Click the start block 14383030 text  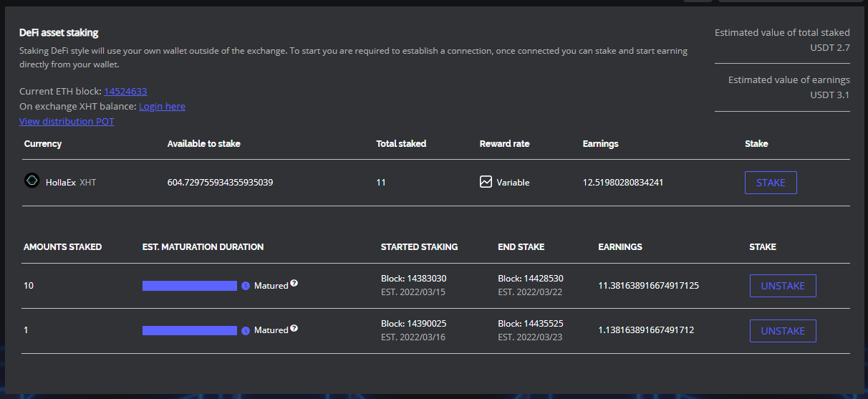click(x=413, y=278)
